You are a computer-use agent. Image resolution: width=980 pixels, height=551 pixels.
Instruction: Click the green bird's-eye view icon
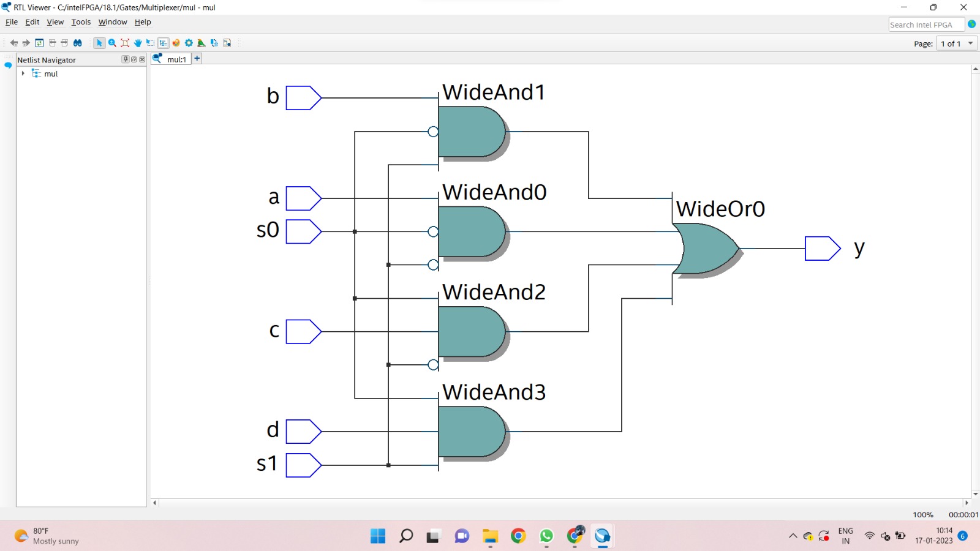(202, 43)
